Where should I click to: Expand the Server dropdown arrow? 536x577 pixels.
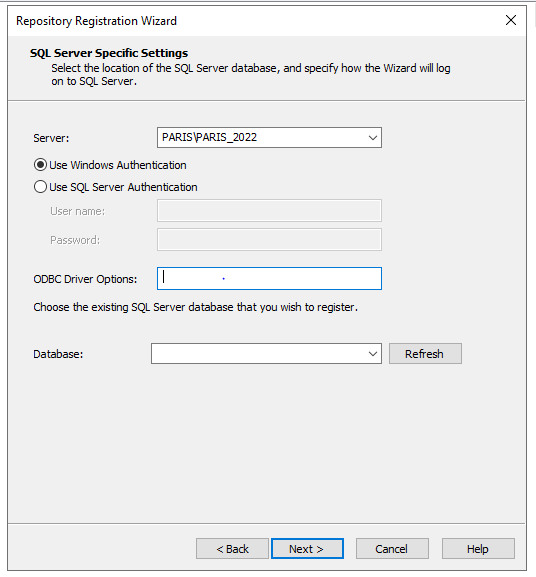coord(373,138)
